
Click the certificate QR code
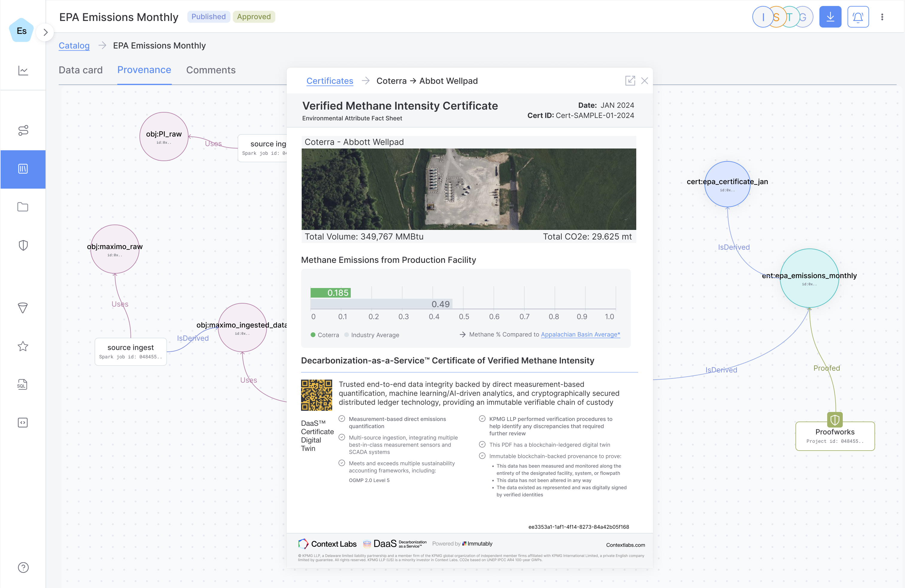click(316, 395)
